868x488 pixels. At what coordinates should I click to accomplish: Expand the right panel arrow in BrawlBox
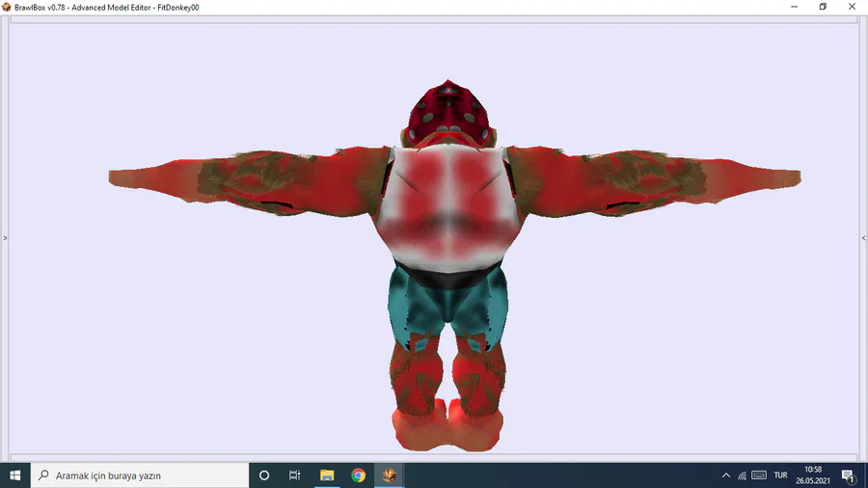tap(863, 238)
